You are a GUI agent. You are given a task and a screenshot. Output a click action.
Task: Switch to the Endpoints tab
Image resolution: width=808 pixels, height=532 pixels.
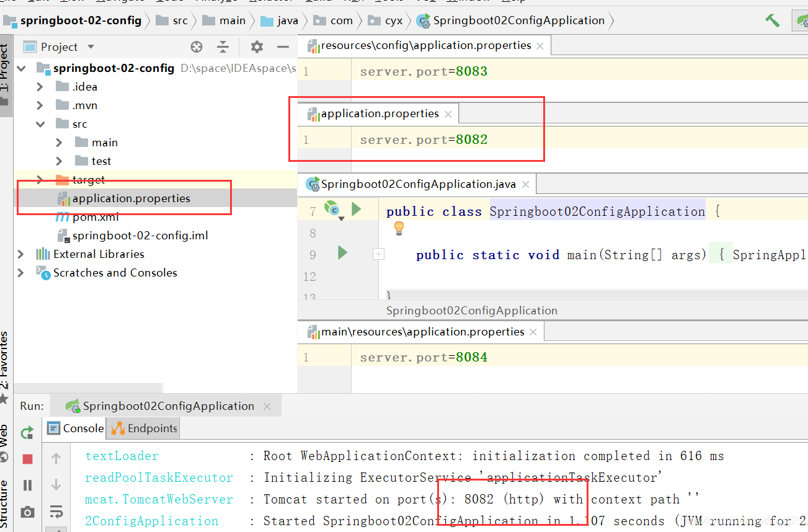[144, 428]
